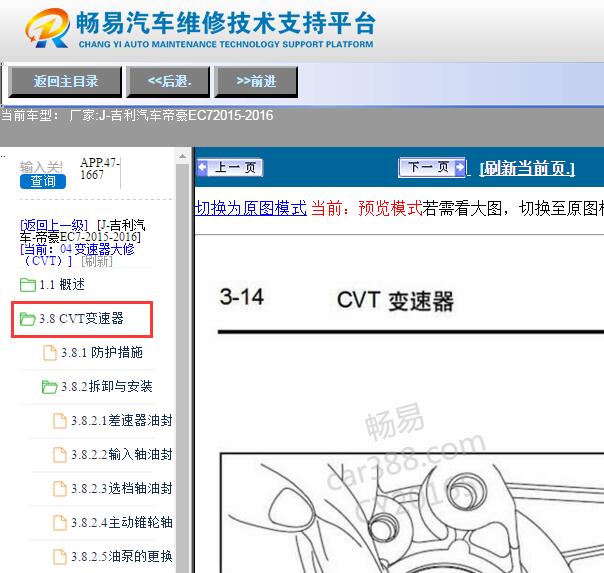This screenshot has width=604, height=573.
Task: Open the 3.8.2.5油泵的更换 page
Action: coord(122,556)
